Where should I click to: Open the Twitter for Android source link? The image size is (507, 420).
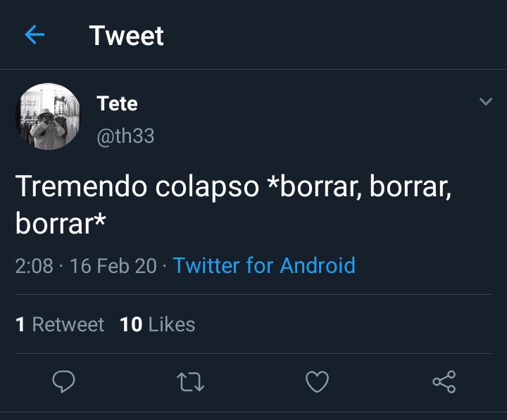(264, 265)
